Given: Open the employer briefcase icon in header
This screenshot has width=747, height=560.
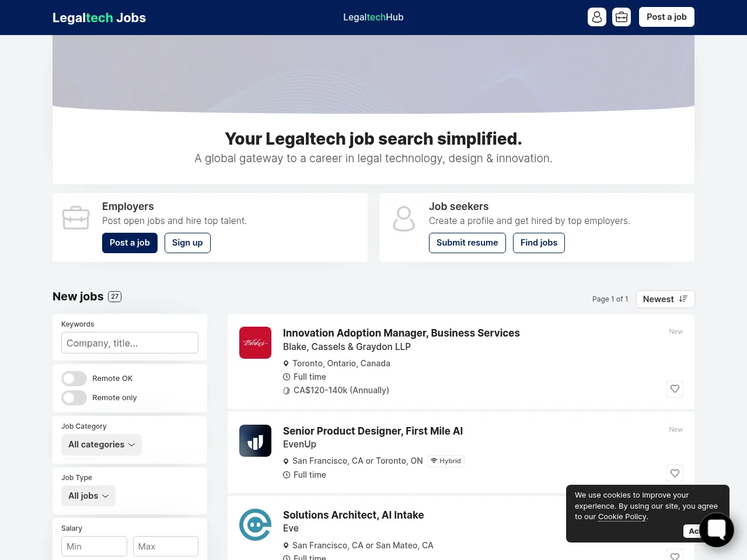Looking at the screenshot, I should pos(622,17).
